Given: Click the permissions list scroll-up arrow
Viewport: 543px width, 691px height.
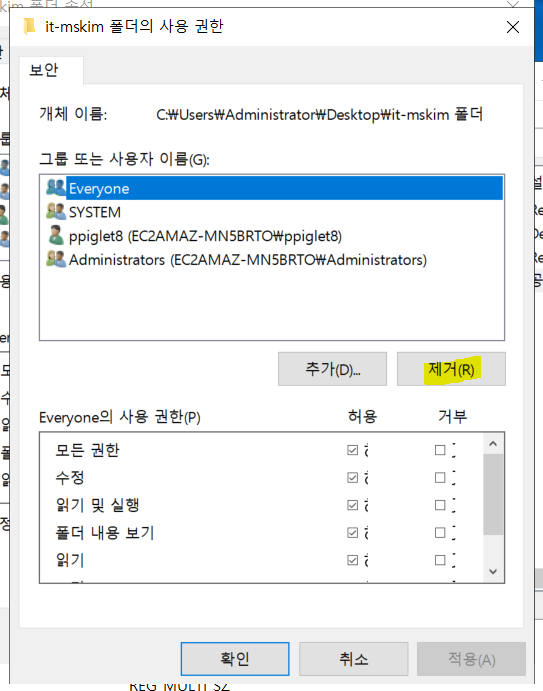Looking at the screenshot, I should coord(493,444).
